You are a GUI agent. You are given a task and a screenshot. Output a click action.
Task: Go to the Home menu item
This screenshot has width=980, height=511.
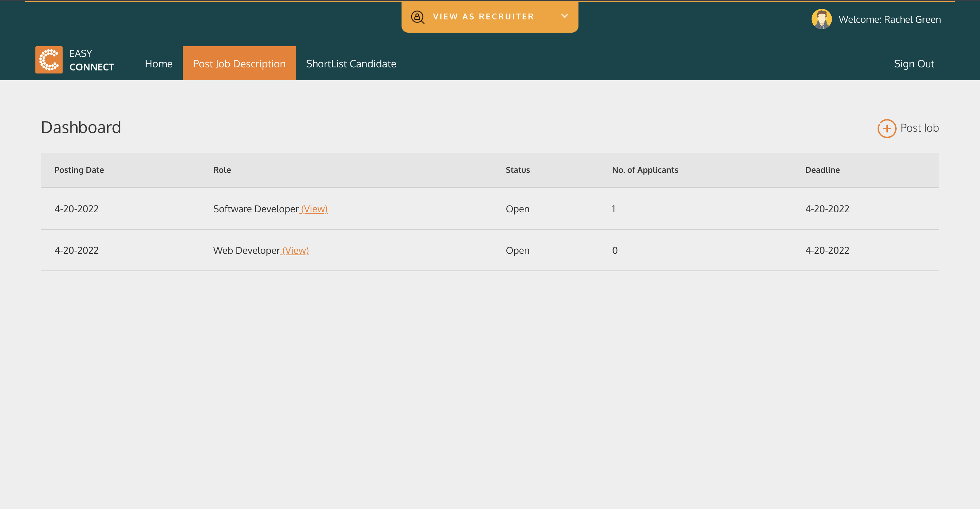pos(158,64)
